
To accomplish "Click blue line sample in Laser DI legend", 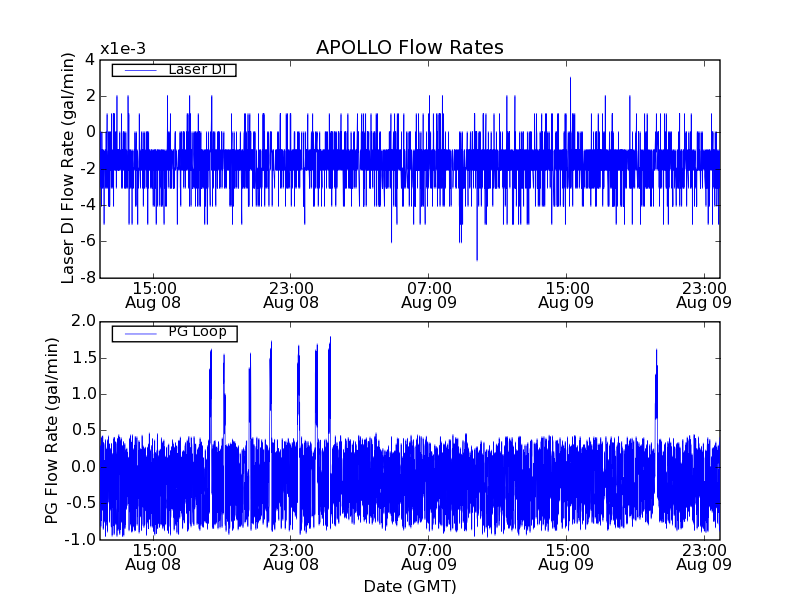I will coord(137,70).
